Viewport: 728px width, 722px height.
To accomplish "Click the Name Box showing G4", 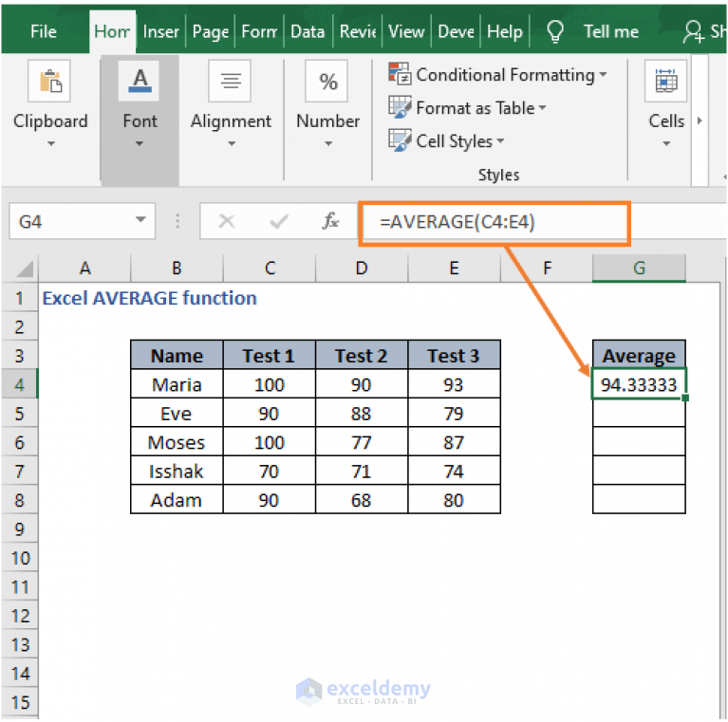I will coord(83,221).
